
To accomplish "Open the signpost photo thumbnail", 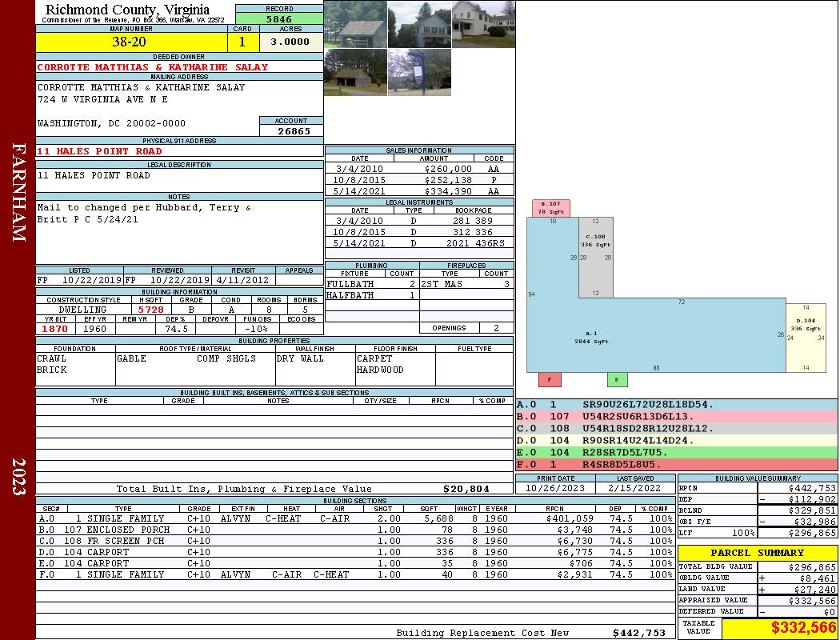I will pyautogui.click(x=418, y=73).
